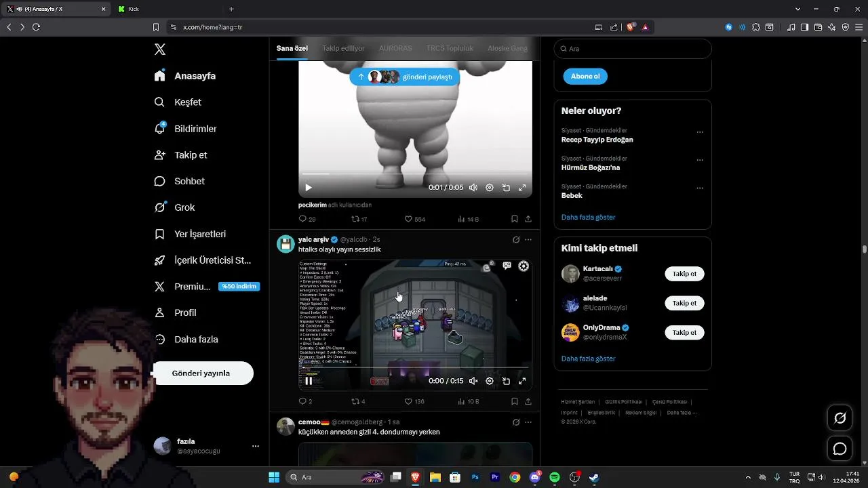
Task: Open Grok icon on yalc arşiv post
Action: (x=515, y=240)
